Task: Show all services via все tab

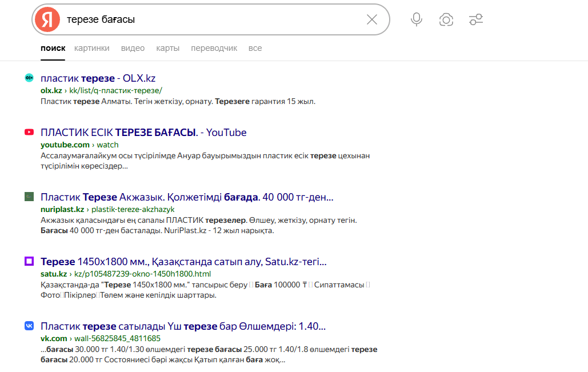Action: click(x=255, y=48)
